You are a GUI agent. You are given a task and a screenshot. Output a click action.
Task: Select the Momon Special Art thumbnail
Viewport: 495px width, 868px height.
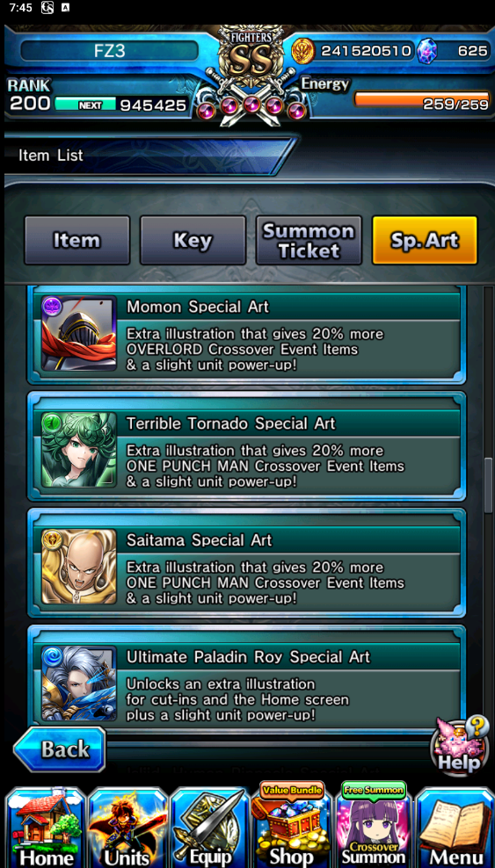pos(78,332)
